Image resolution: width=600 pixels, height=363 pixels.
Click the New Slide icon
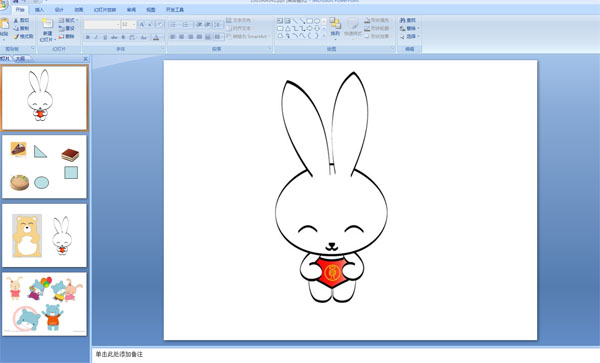(47, 23)
